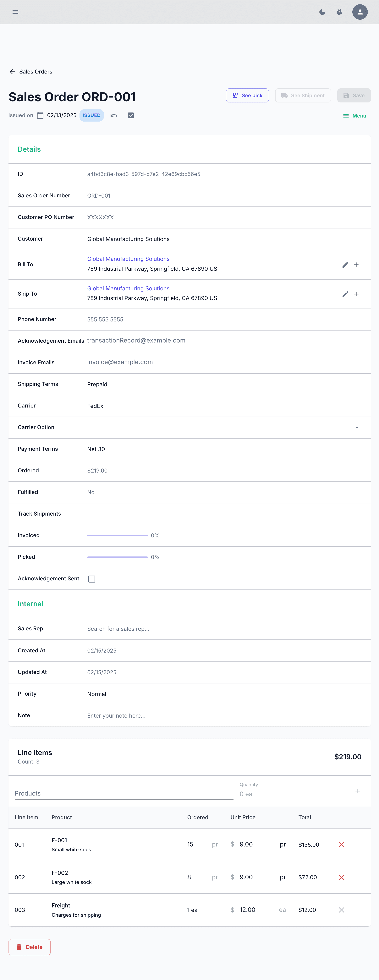
Task: Edit the Ship To address
Action: coord(345,294)
